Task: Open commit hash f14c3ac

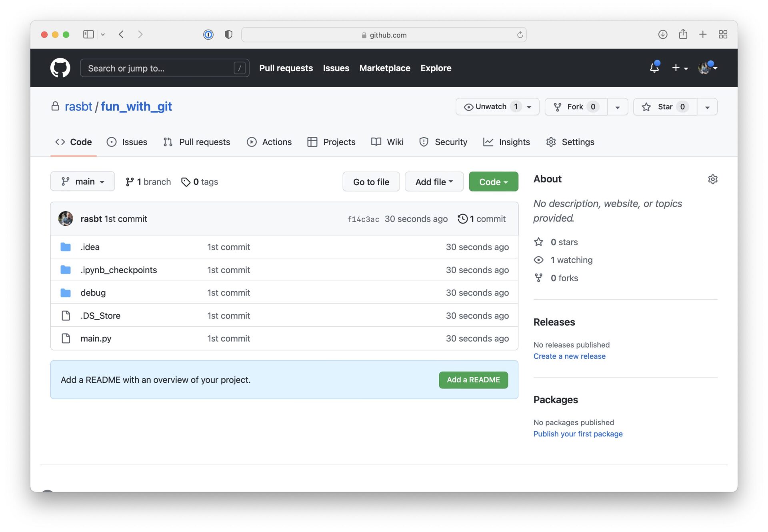Action: click(363, 219)
